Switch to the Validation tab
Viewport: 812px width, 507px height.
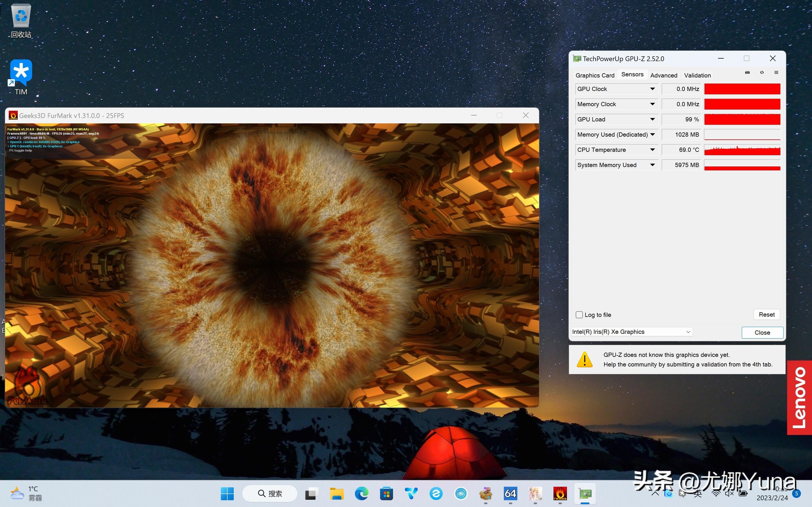point(697,75)
